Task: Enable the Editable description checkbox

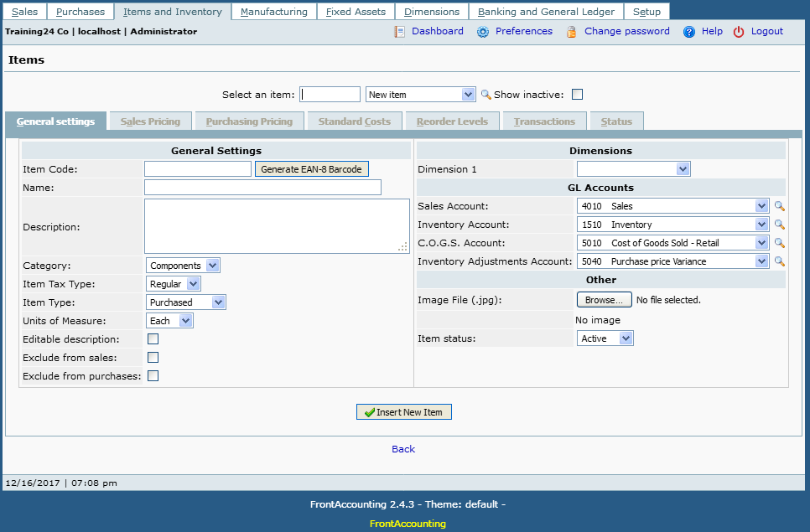Action: click(x=153, y=339)
